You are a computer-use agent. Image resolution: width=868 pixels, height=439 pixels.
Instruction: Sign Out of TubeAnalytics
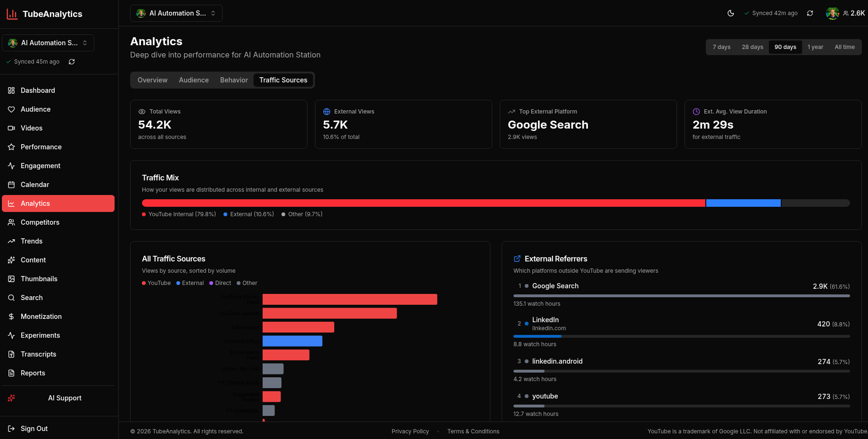33,428
